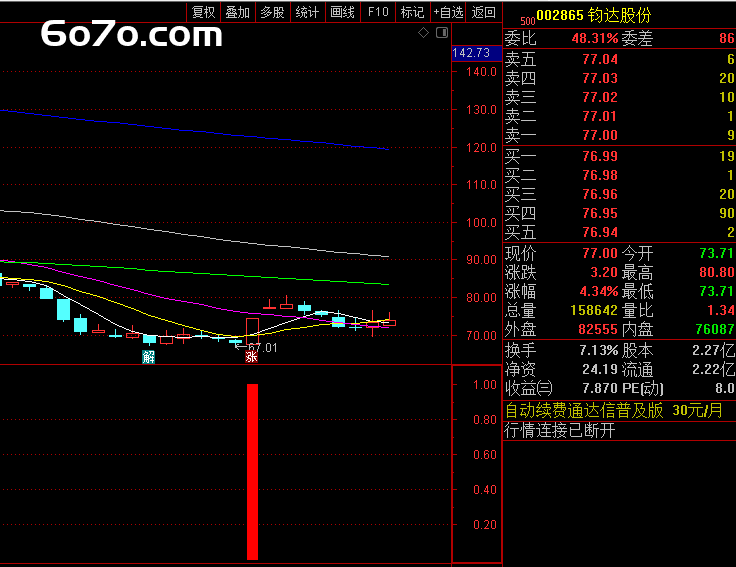The height and width of the screenshot is (567, 736).
Task: Click the 标记 mark button
Action: pyautogui.click(x=413, y=12)
